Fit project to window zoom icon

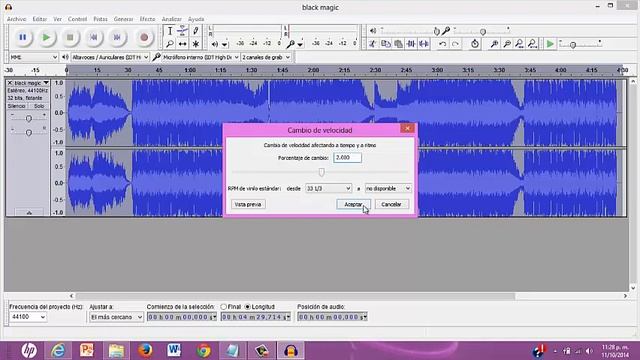(x=532, y=44)
